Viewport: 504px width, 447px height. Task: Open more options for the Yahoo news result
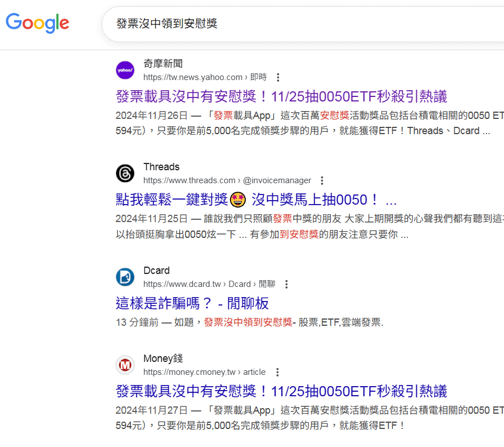tap(278, 77)
